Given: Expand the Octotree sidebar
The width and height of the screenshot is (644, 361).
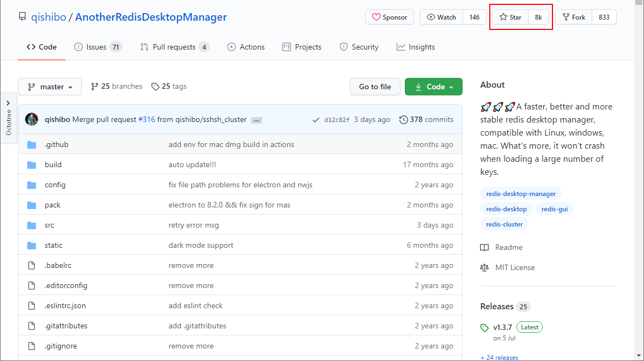Looking at the screenshot, I should pyautogui.click(x=8, y=118).
